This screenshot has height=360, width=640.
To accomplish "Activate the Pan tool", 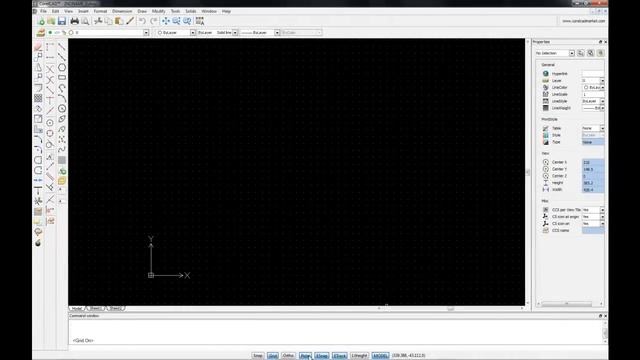I will point(166,21).
